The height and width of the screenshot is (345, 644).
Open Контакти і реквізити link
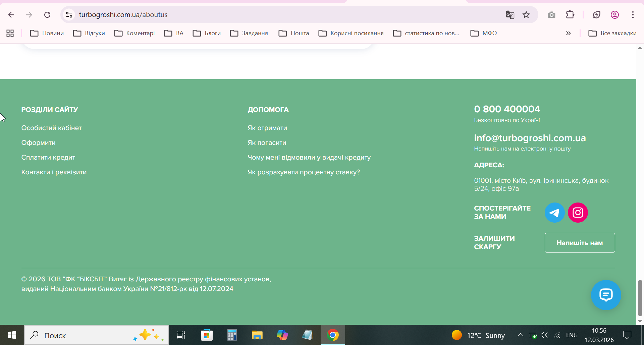coord(54,172)
